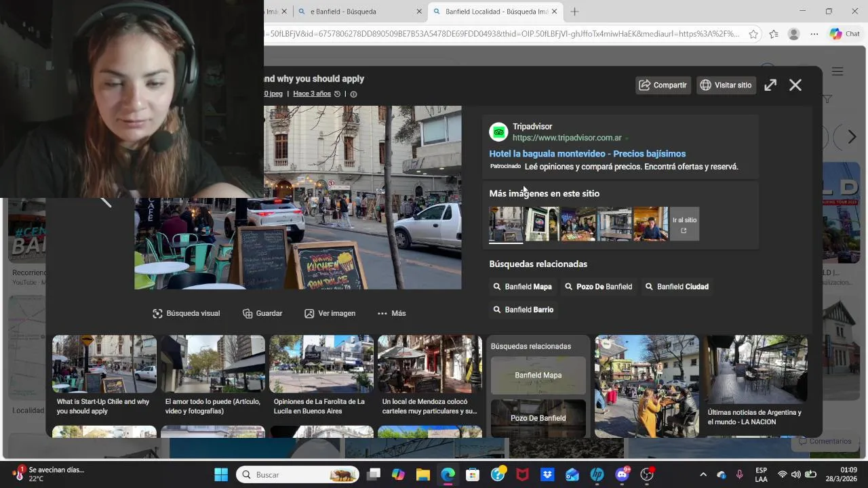
Task: Select second thumbnail under Más imágenes
Action: (x=542, y=224)
